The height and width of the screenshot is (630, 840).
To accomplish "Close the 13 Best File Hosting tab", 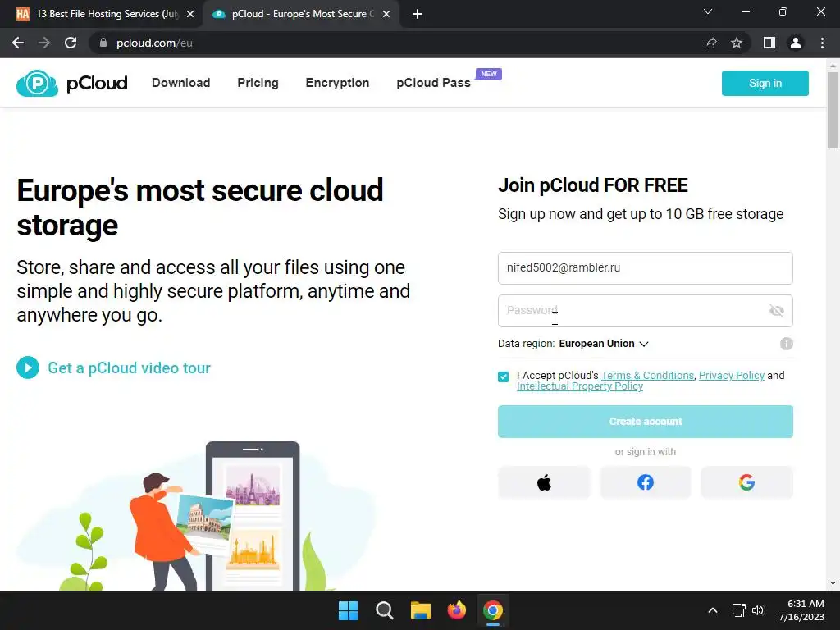I will pyautogui.click(x=190, y=14).
